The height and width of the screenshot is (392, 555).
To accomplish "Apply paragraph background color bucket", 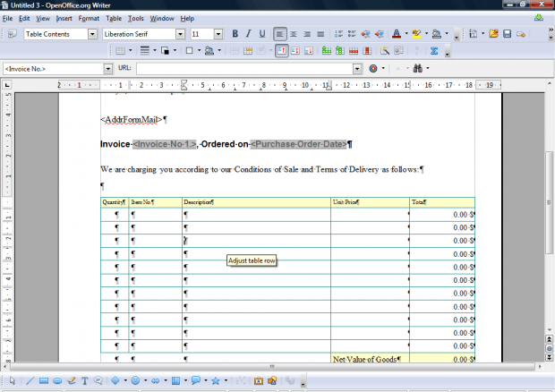I will point(437,34).
